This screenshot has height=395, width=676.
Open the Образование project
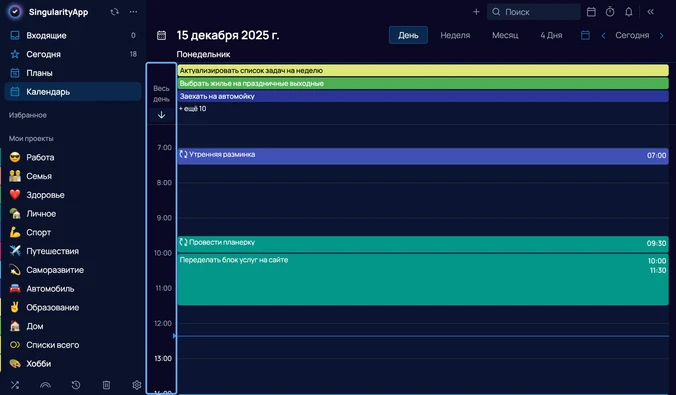click(x=72, y=307)
